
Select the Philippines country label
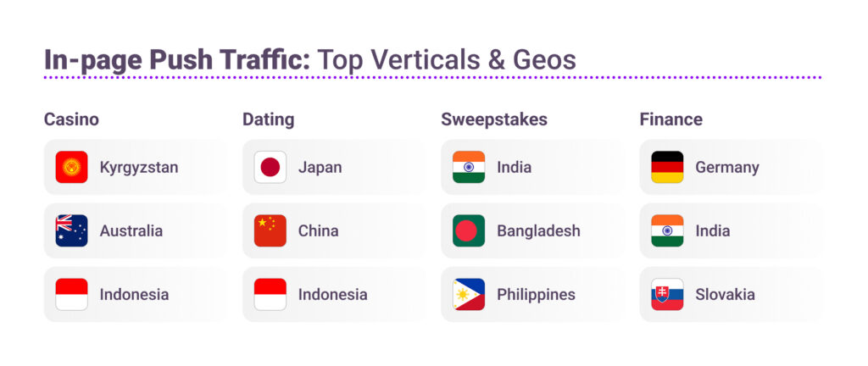pos(536,295)
